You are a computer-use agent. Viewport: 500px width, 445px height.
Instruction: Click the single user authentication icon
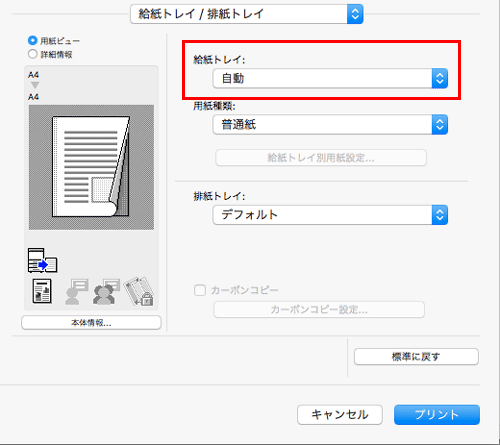pos(77,291)
